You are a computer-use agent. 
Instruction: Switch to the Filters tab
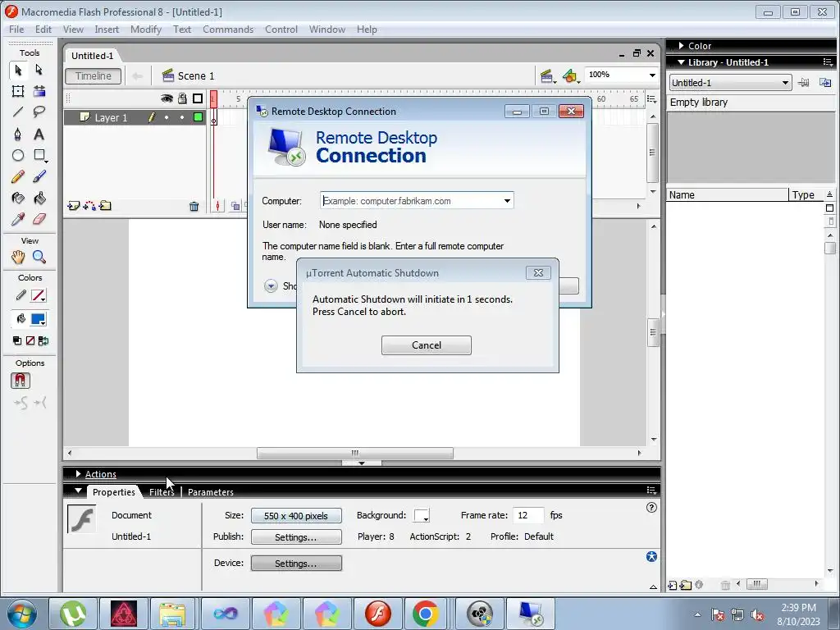162,492
